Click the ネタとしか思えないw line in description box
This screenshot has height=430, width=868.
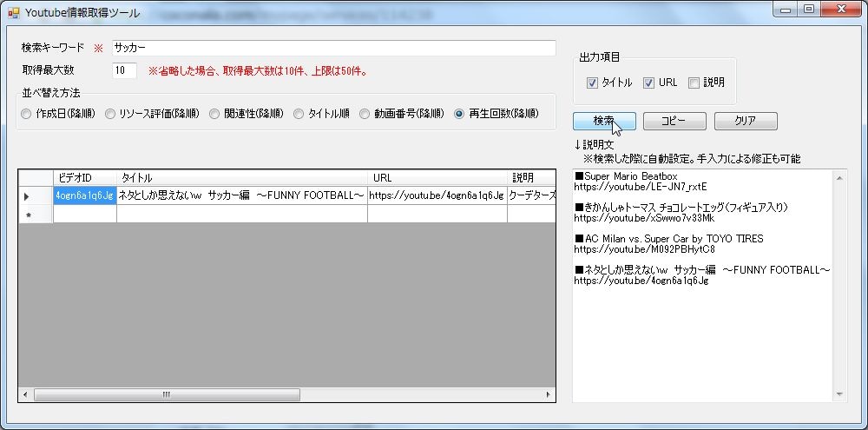point(702,270)
